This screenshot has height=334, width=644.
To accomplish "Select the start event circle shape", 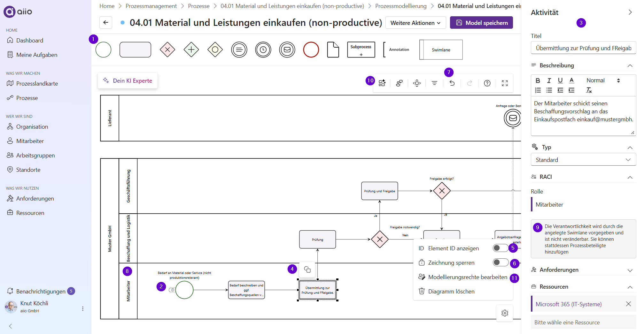I will pos(103,50).
